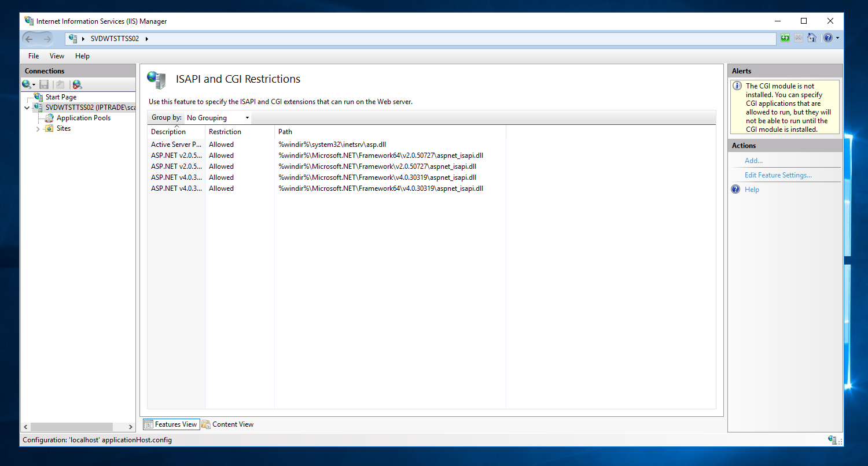Go back using the navigation Back arrow
The image size is (868, 466).
click(x=29, y=39)
